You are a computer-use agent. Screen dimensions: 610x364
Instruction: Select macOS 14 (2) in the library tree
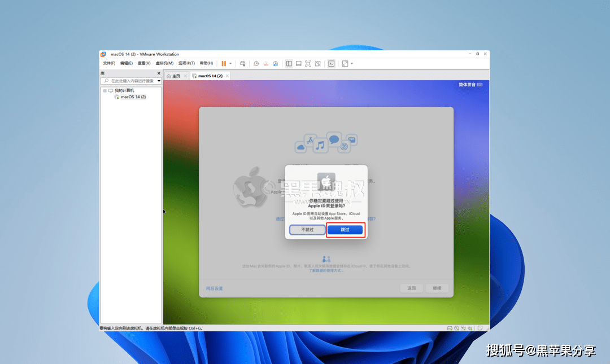point(133,97)
